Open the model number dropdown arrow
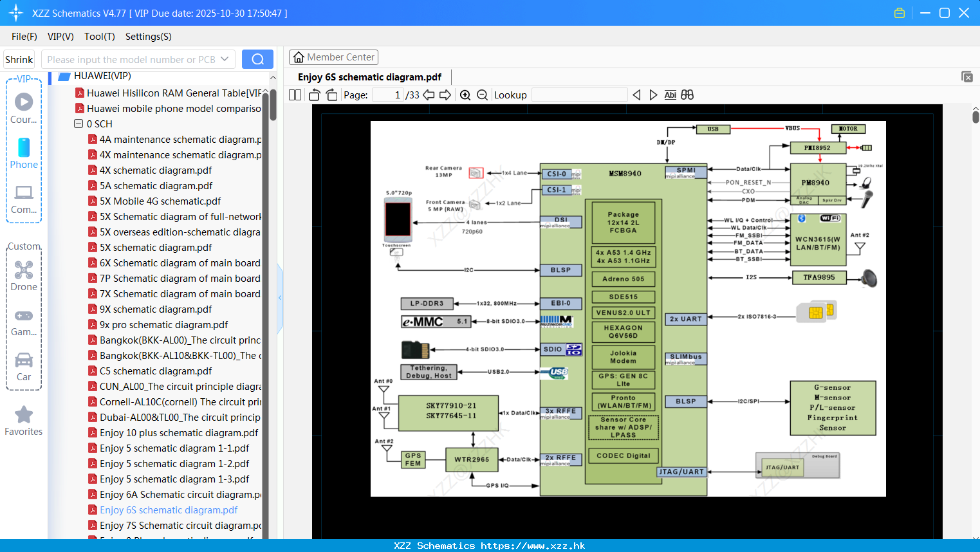The image size is (980, 552). click(x=225, y=59)
